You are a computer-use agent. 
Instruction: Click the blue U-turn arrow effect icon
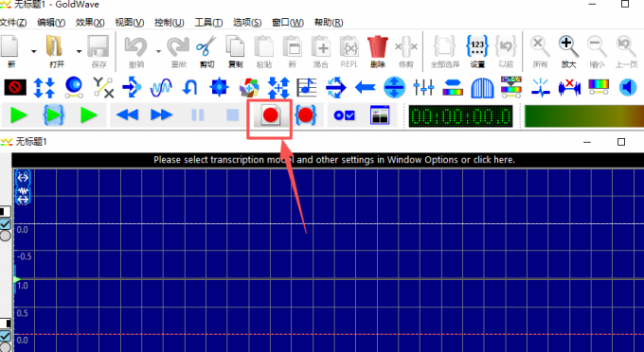189,87
